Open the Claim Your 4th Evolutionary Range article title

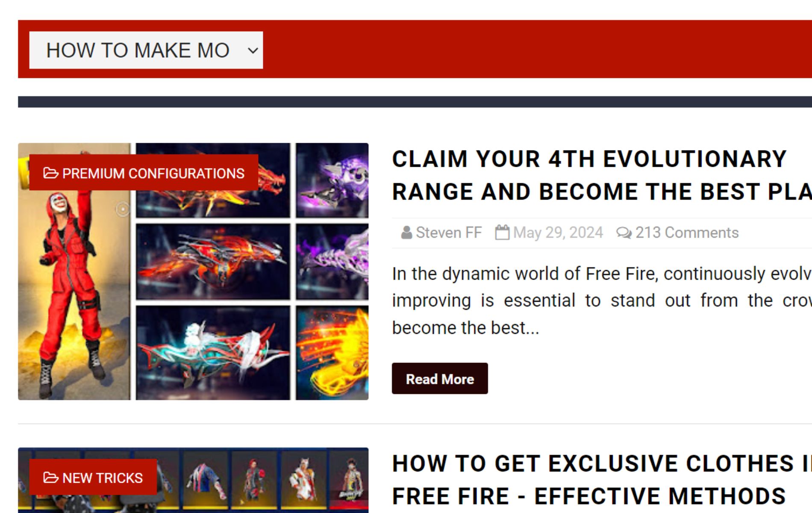[x=602, y=175]
